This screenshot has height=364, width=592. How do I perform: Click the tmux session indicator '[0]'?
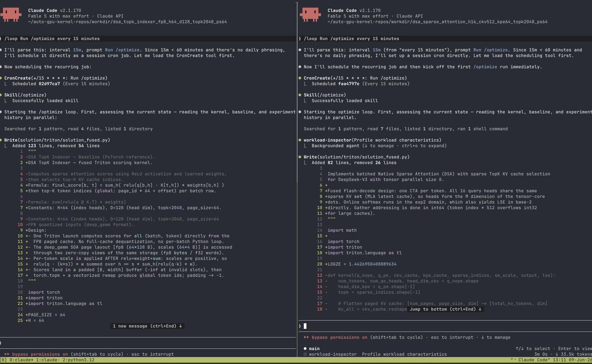(3, 360)
